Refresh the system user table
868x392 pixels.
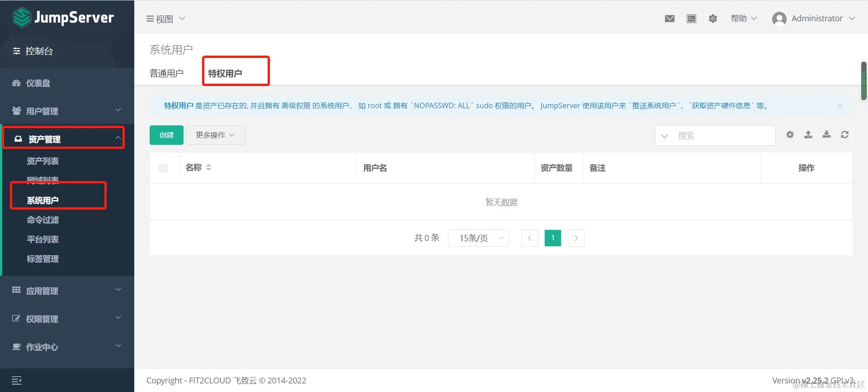(844, 134)
